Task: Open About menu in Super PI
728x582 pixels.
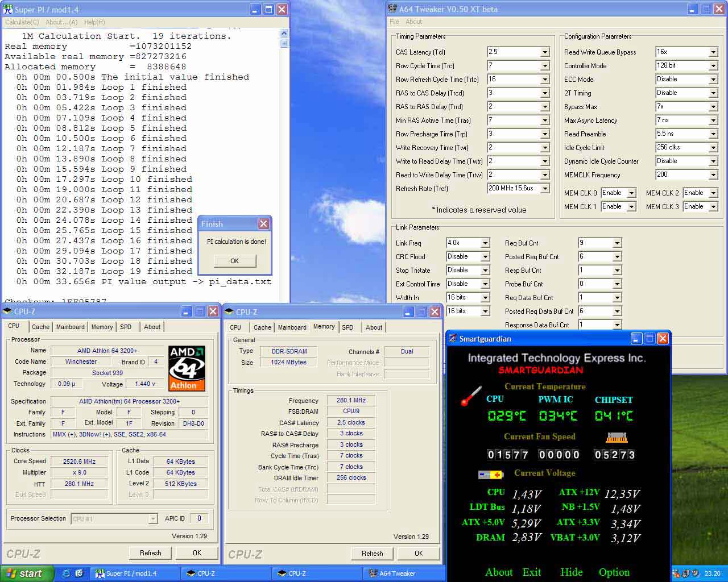Action: point(61,22)
